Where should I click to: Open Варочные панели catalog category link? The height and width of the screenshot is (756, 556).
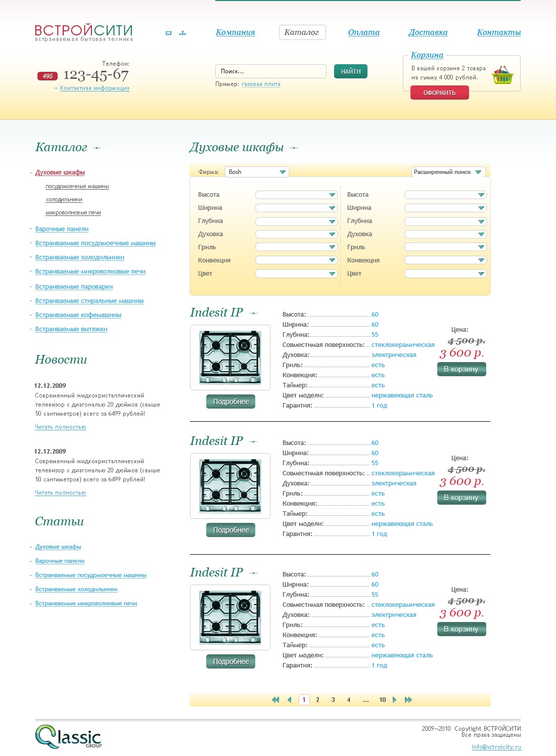tap(62, 229)
